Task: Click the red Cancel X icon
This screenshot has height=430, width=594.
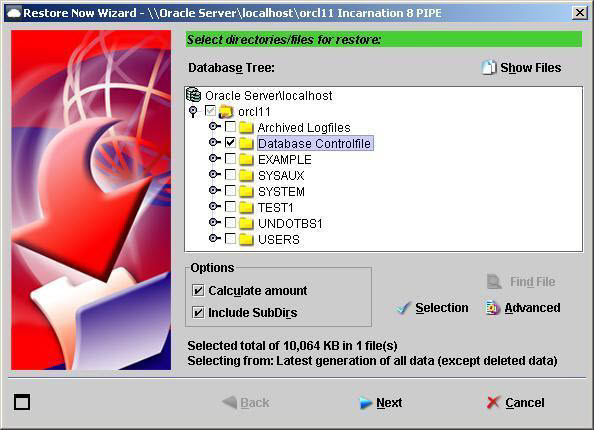Action: [493, 402]
